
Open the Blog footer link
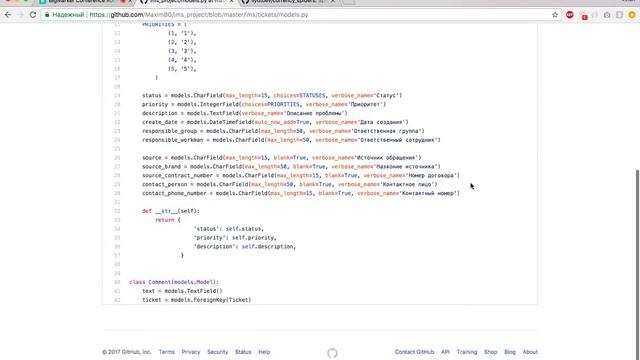tap(510, 352)
